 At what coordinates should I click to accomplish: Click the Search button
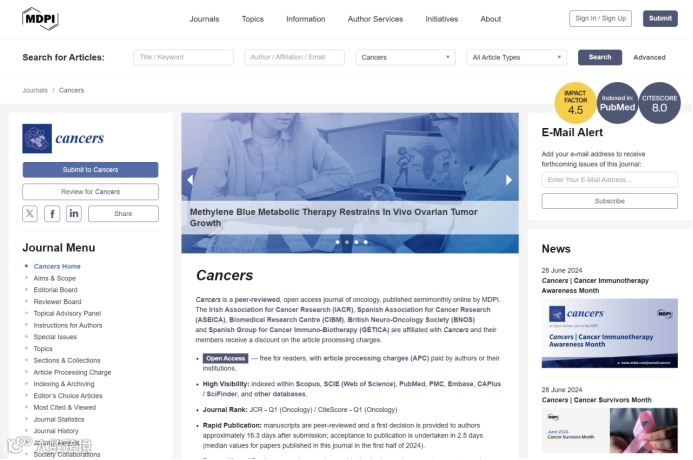coord(600,57)
